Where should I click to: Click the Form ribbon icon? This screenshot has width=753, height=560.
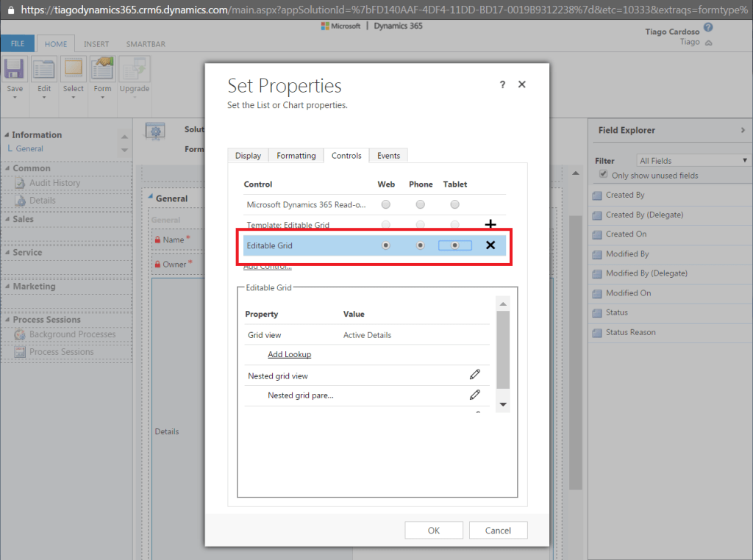point(102,71)
